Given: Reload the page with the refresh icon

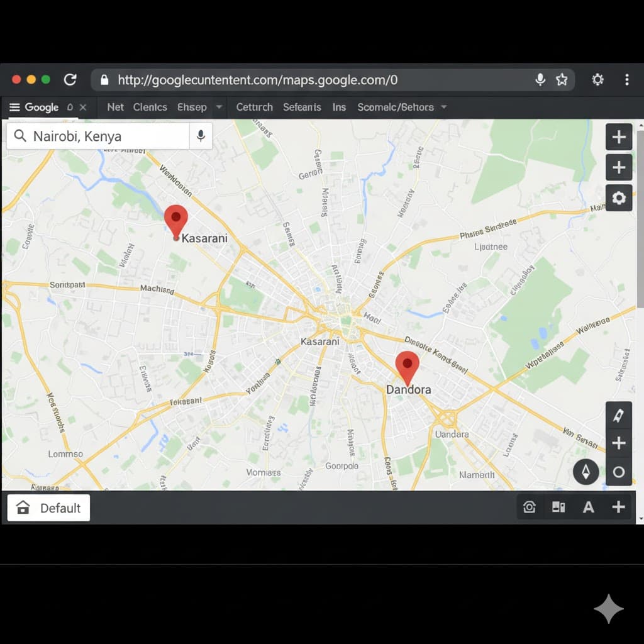Looking at the screenshot, I should [x=70, y=80].
